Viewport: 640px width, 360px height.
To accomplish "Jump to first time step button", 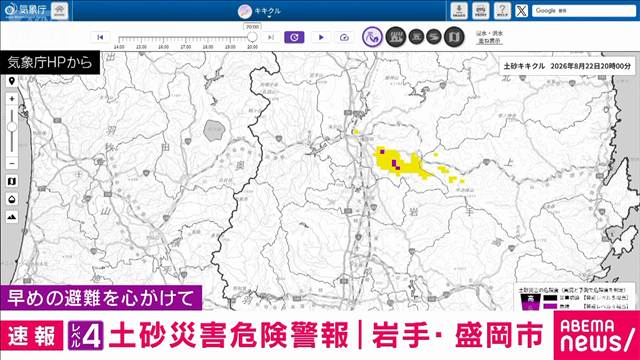I will click(100, 37).
